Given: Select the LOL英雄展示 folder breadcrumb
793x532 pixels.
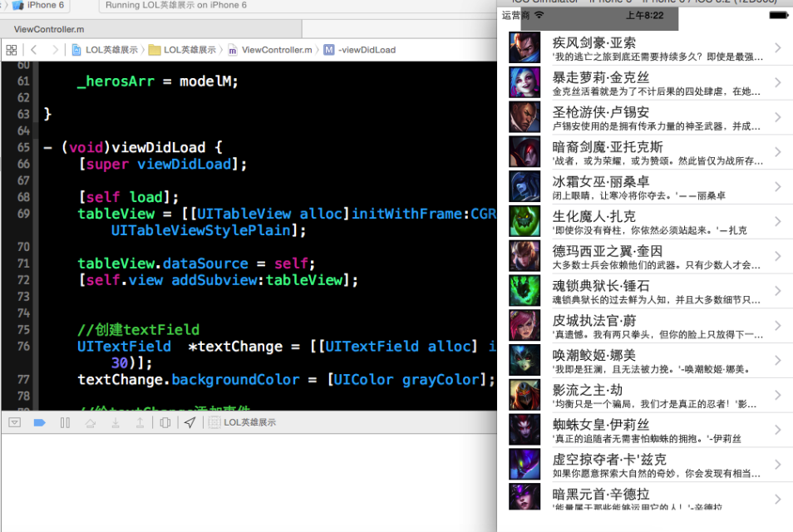Looking at the screenshot, I should (x=183, y=50).
